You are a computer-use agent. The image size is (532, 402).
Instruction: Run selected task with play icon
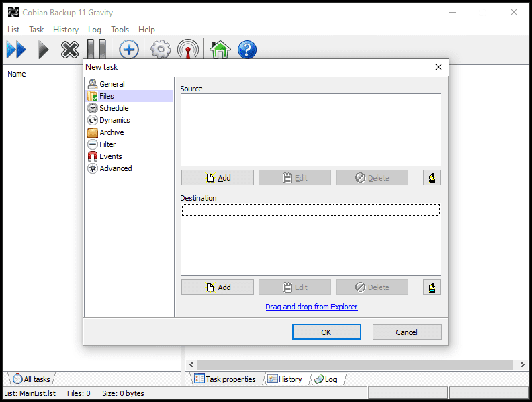[43, 50]
